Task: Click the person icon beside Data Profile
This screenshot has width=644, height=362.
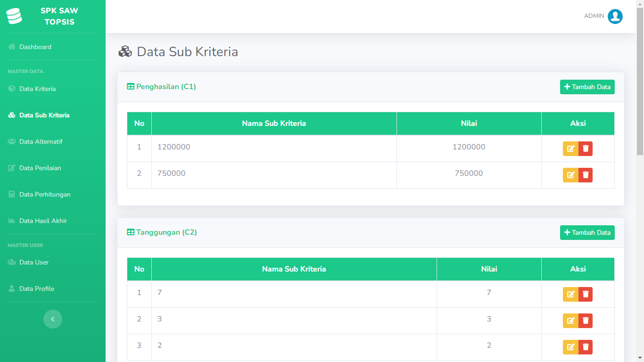Action: [12, 288]
